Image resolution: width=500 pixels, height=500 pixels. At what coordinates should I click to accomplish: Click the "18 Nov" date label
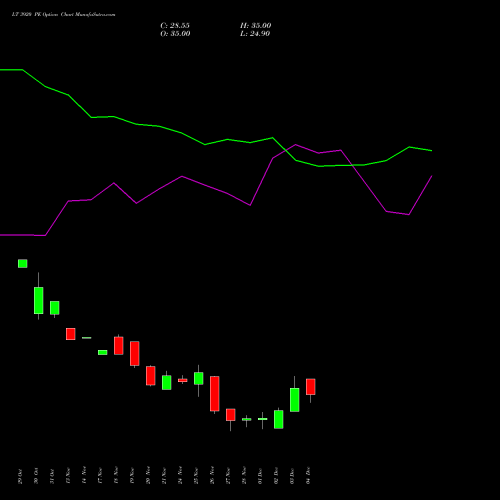[x=116, y=476]
